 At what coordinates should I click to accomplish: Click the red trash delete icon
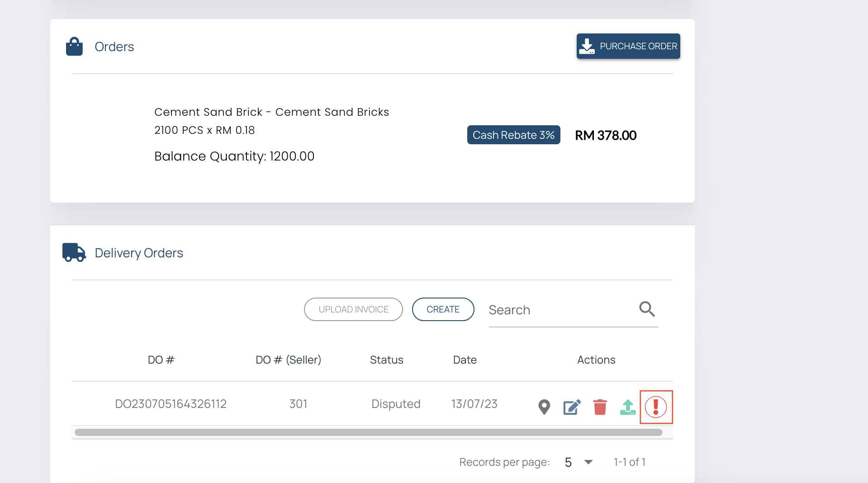tap(600, 407)
